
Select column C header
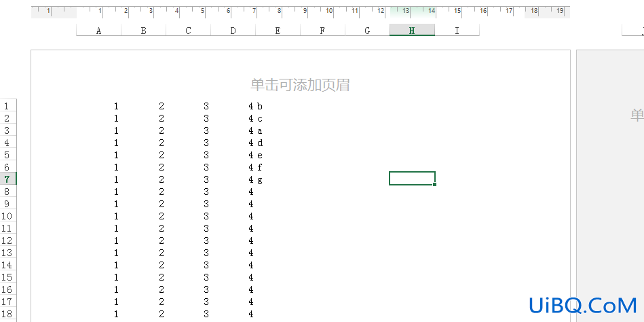click(188, 30)
